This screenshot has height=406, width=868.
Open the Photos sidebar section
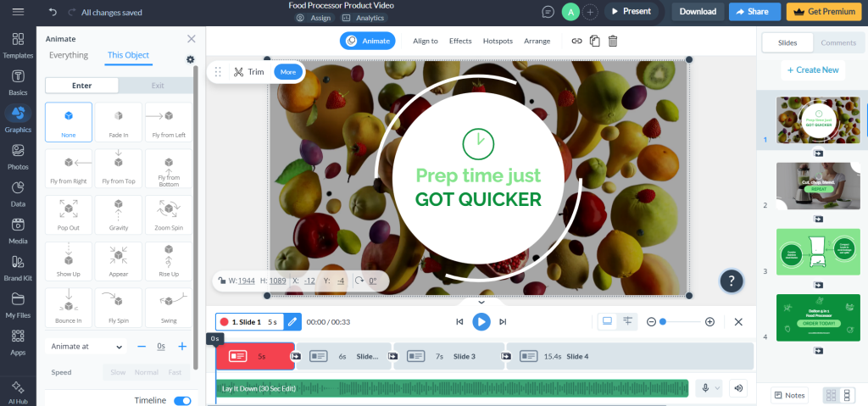18,157
